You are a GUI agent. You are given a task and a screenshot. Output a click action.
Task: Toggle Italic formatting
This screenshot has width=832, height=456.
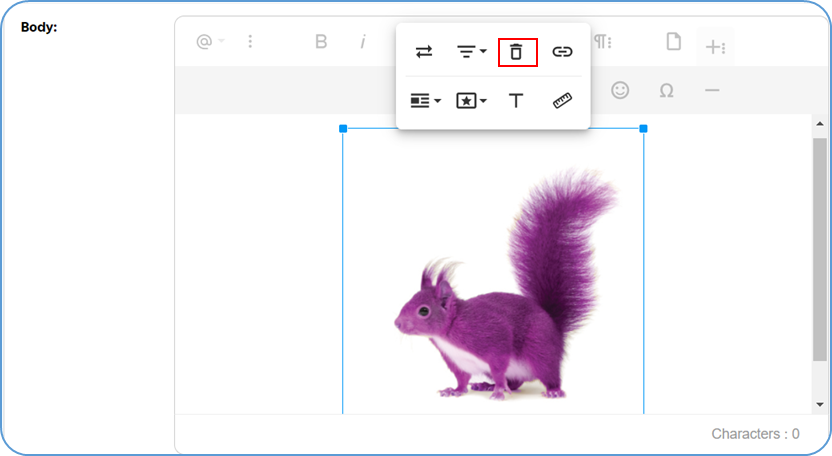pos(363,42)
